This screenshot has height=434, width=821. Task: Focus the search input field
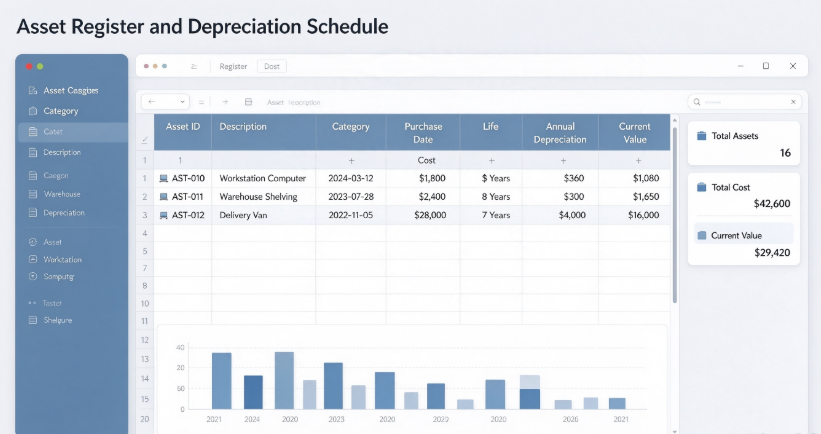746,102
